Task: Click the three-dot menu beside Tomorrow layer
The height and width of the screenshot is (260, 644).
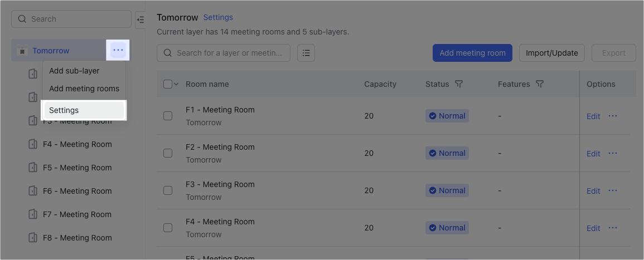Action: [x=118, y=50]
